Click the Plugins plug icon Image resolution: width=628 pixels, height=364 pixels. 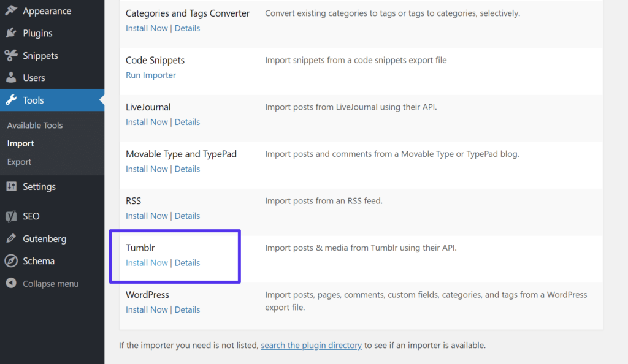[x=11, y=33]
